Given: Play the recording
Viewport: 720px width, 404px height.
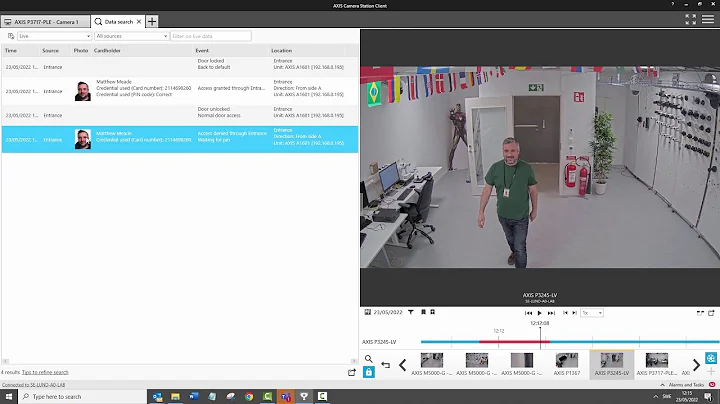Looking at the screenshot, I should 540,313.
